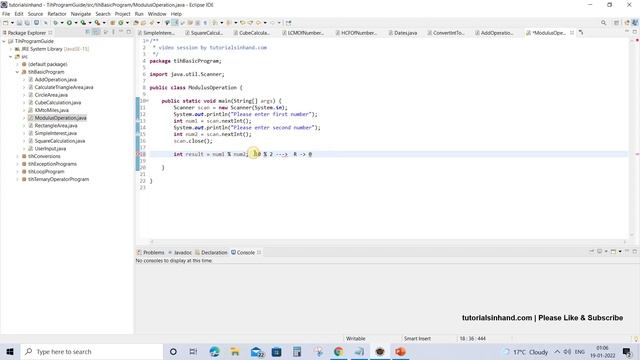640x360 pixels.
Task: Open the Help menu
Action: (x=176, y=13)
